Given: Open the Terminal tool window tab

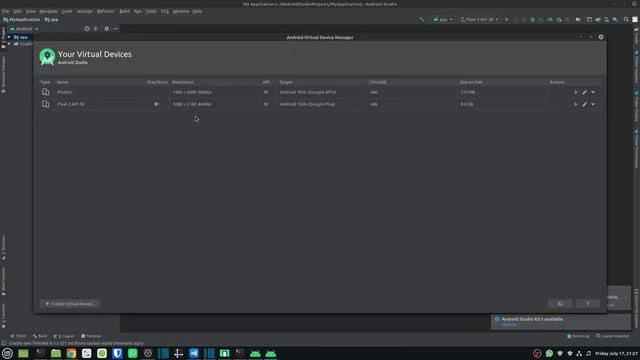Looking at the screenshot, I should point(91,336).
